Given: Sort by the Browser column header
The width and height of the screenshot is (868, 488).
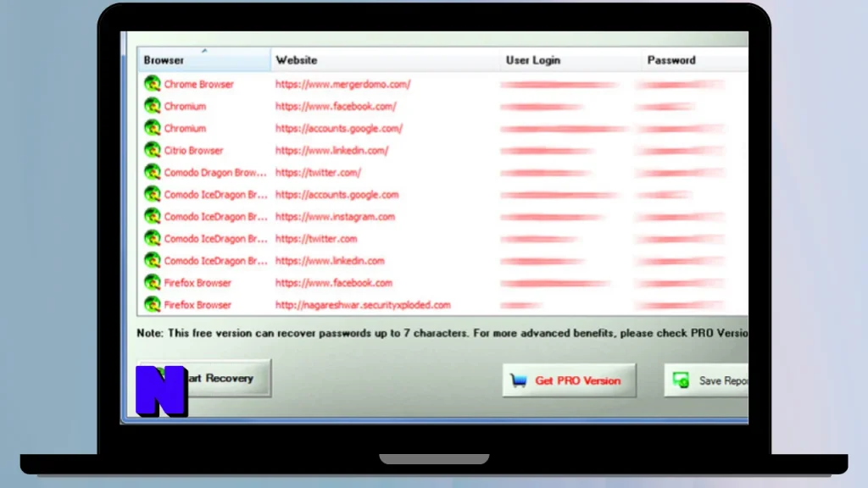Looking at the screenshot, I should 204,60.
